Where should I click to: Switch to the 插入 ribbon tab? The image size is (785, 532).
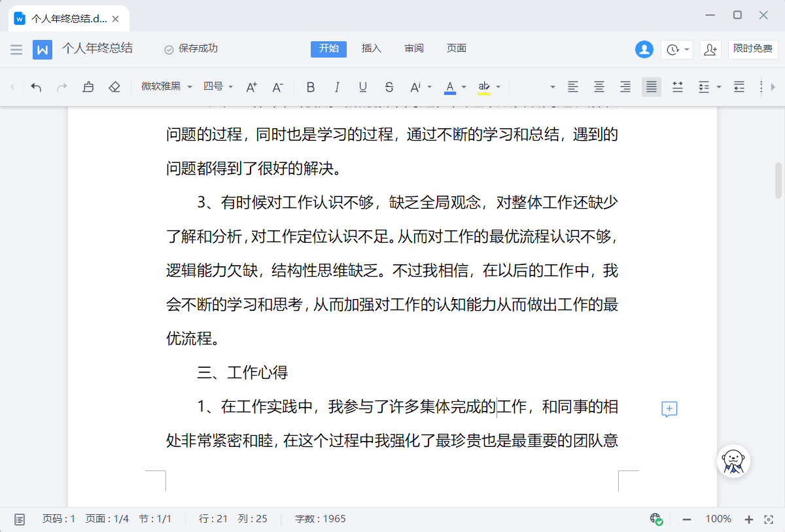(371, 48)
